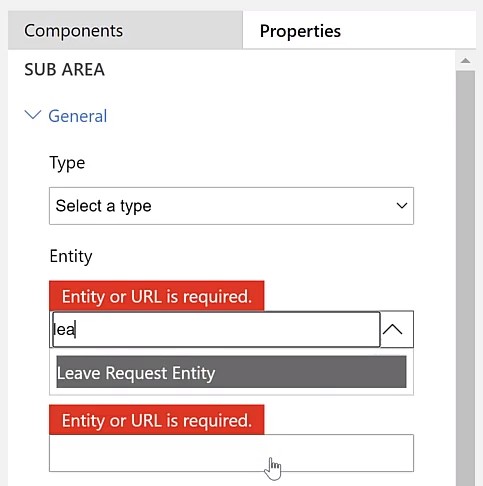Click the SUB AREA heading
The image size is (483, 486).
(64, 70)
